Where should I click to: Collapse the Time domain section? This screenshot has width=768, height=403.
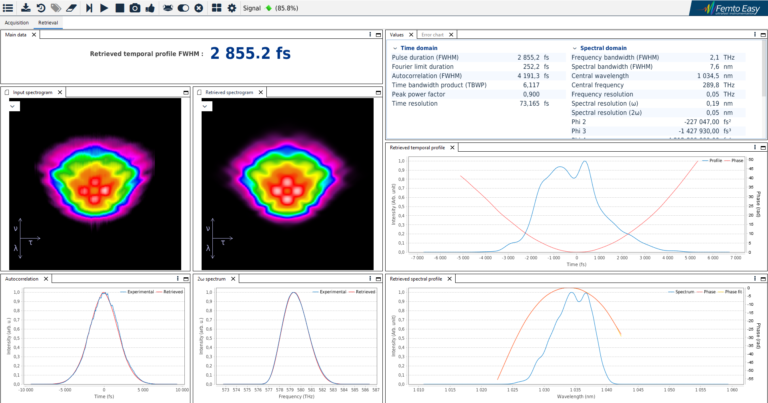393,48
